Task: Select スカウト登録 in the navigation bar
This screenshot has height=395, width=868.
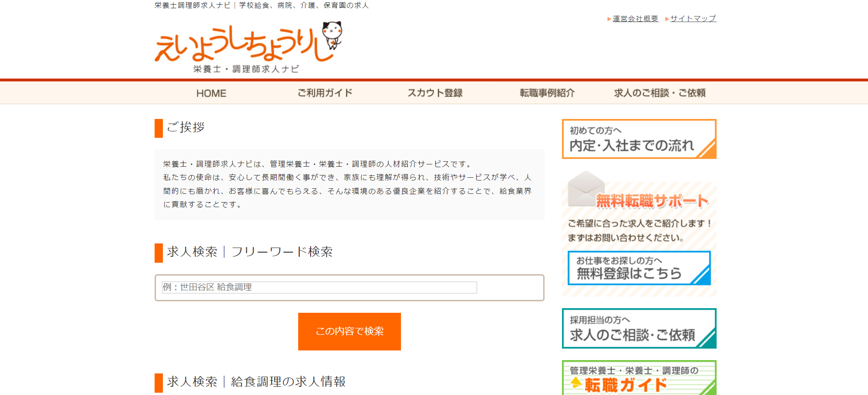Action: (435, 93)
